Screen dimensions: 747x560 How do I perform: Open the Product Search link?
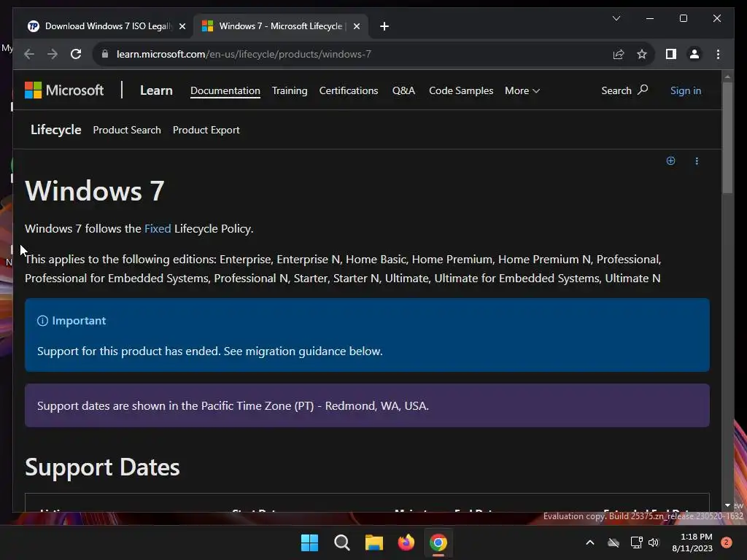pyautogui.click(x=127, y=130)
